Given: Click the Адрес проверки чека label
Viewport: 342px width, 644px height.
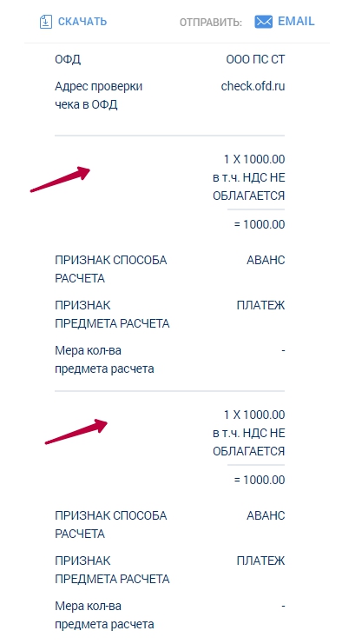Looking at the screenshot, I should (98, 96).
